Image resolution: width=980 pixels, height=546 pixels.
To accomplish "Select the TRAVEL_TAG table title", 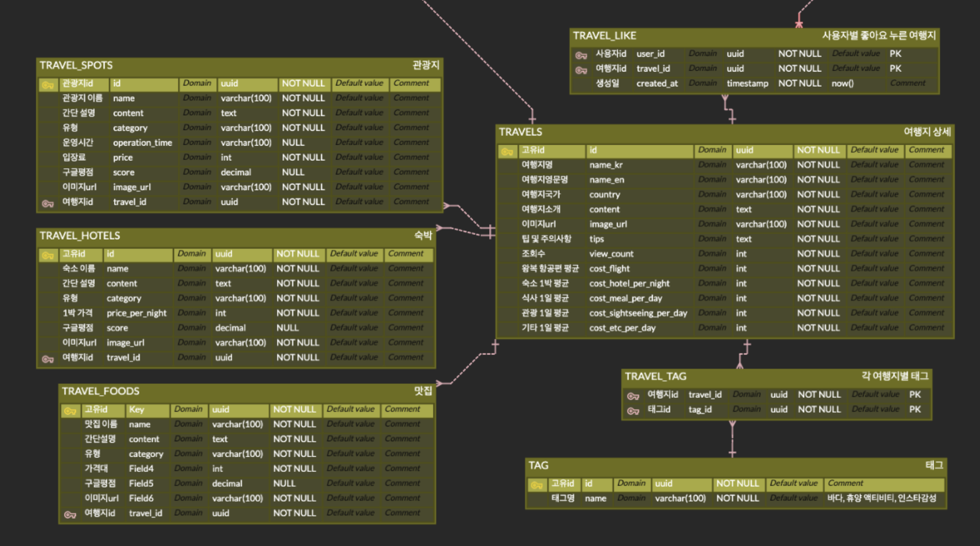I will tap(655, 376).
